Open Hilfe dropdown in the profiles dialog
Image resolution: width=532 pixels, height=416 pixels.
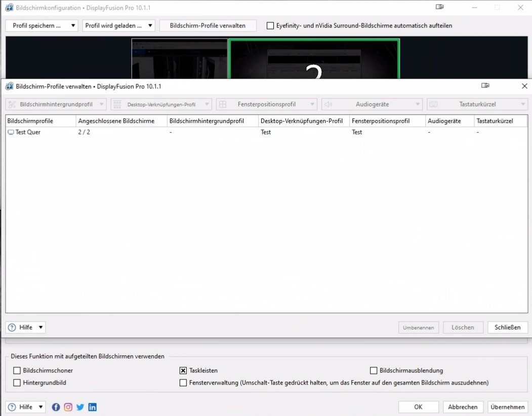point(26,327)
